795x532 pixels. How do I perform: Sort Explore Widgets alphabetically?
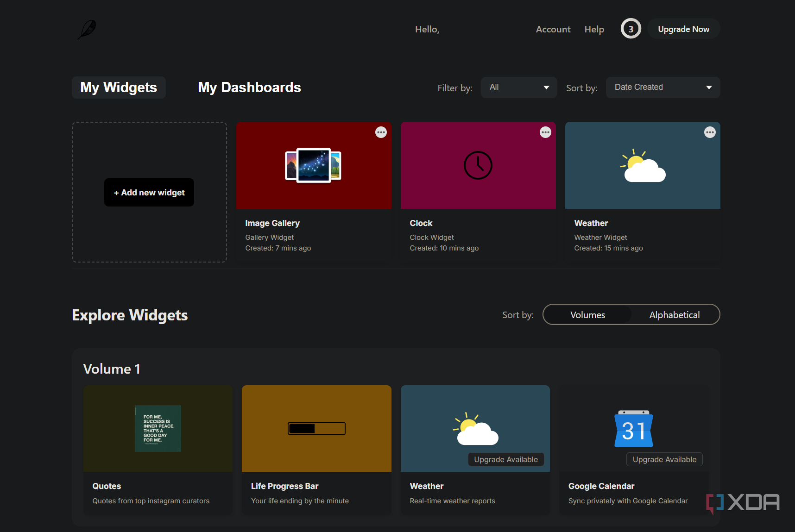pyautogui.click(x=675, y=315)
